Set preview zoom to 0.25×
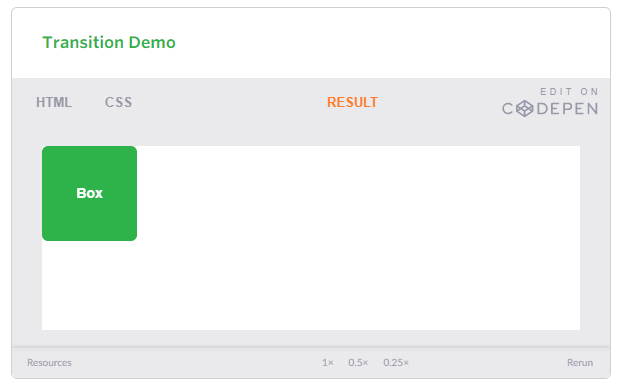 point(396,363)
